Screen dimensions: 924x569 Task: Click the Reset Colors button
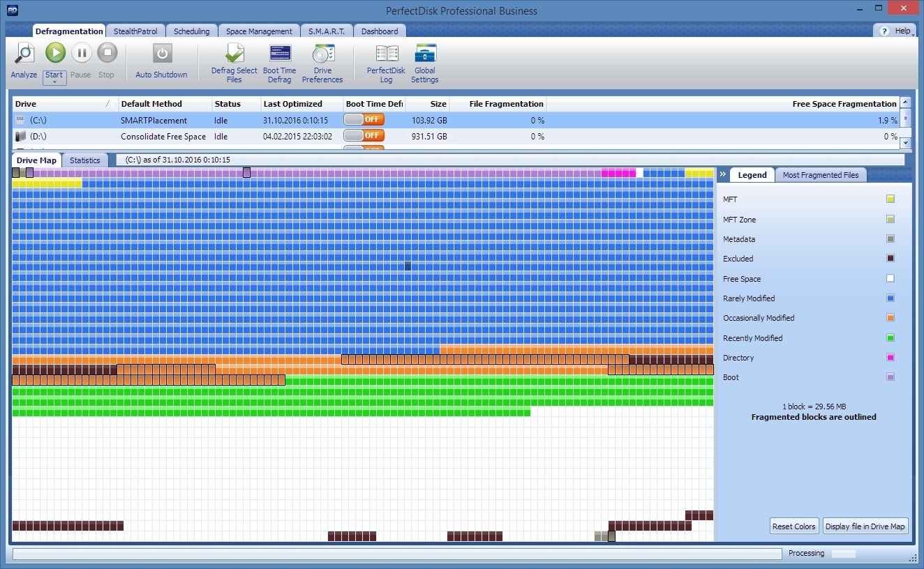[793, 526]
